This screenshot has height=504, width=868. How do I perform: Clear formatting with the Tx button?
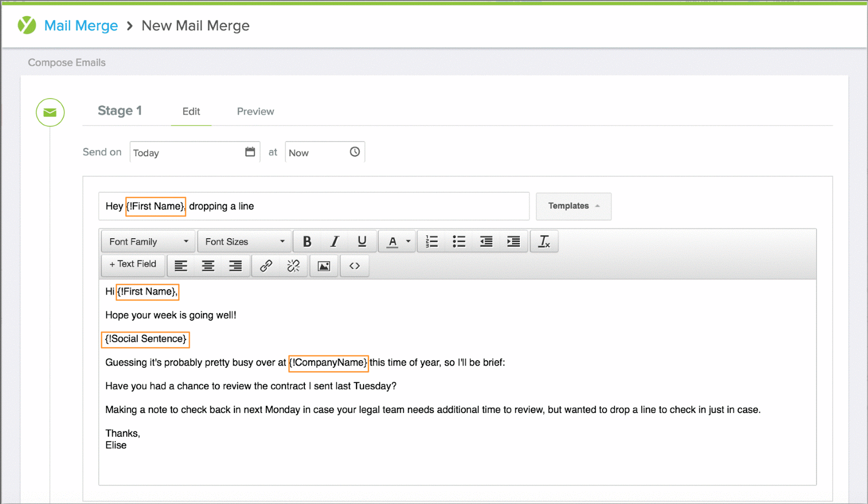(544, 241)
